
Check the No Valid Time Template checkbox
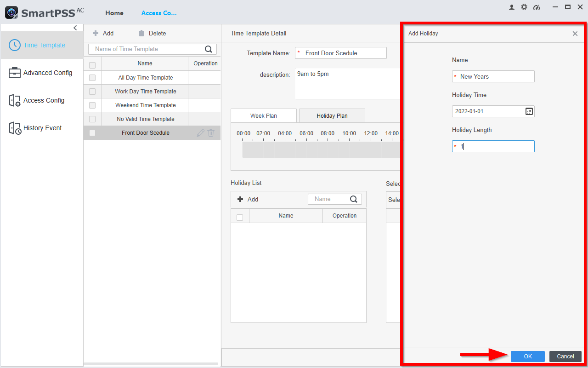point(92,119)
